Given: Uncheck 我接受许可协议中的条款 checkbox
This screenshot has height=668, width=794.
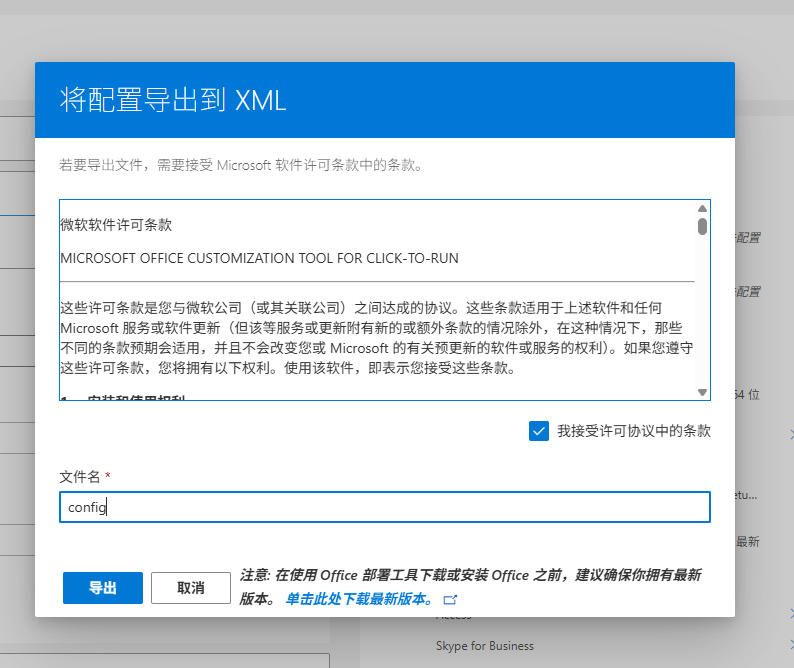Looking at the screenshot, I should tap(539, 431).
